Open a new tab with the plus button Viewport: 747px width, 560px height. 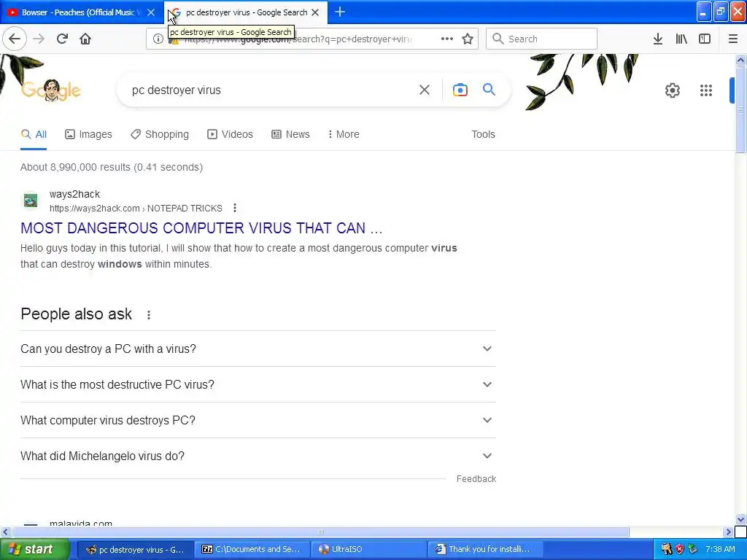[340, 12]
